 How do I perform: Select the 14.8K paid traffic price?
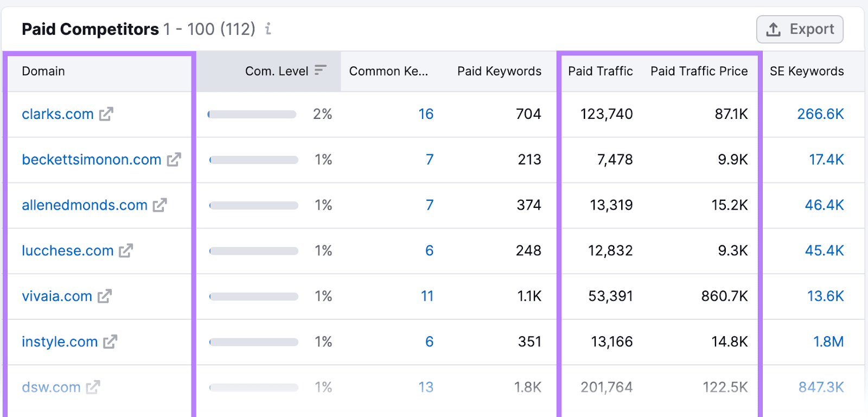(730, 342)
